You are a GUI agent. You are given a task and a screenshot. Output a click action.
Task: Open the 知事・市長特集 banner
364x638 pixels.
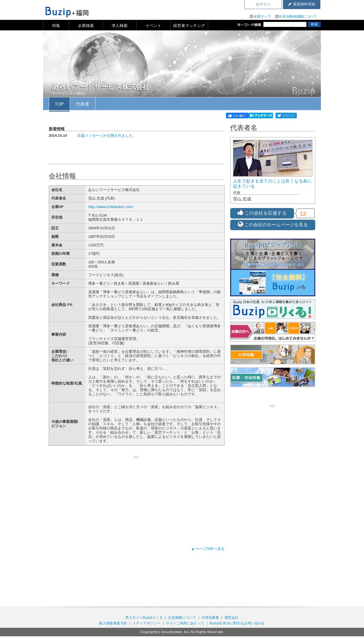click(273, 377)
